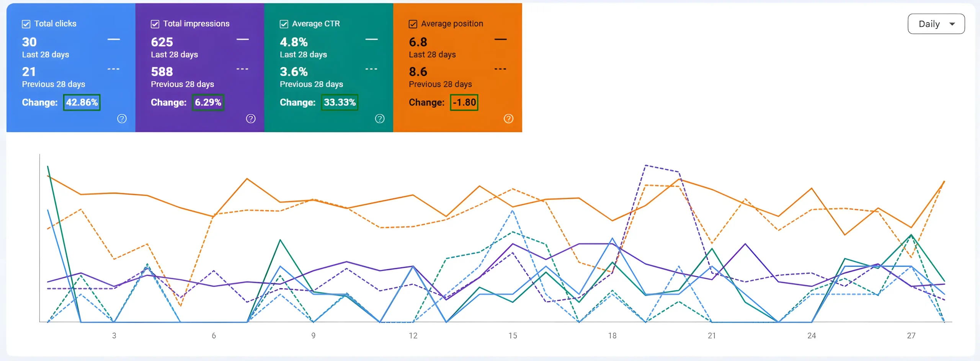Open help icon on Total clicks card
980x361 pixels.
tap(122, 119)
